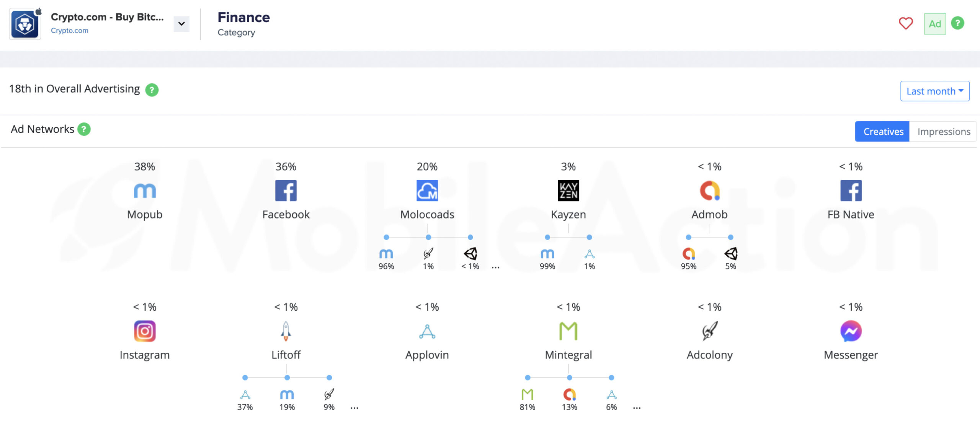This screenshot has height=432, width=980.
Task: Click Mopub sub-icon under Kayzen (99%)
Action: pyautogui.click(x=547, y=254)
